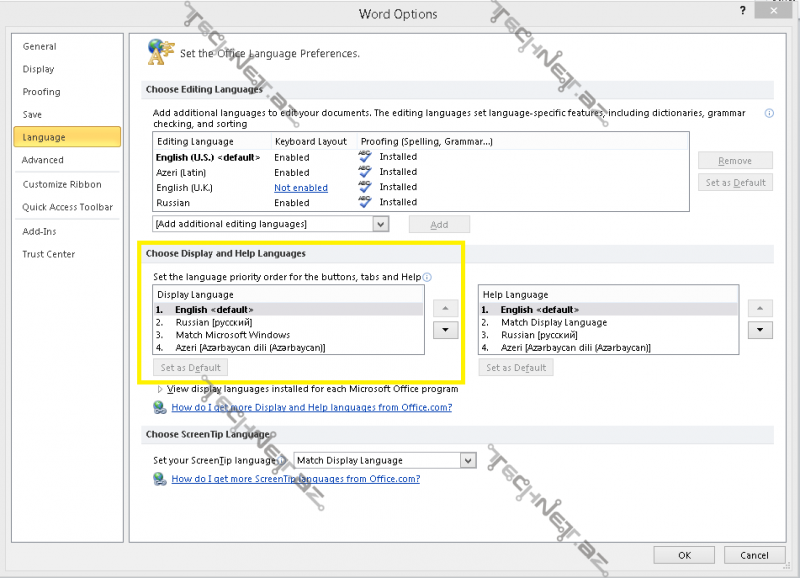
Task: Click the info icon beside editing languages description
Action: point(769,114)
